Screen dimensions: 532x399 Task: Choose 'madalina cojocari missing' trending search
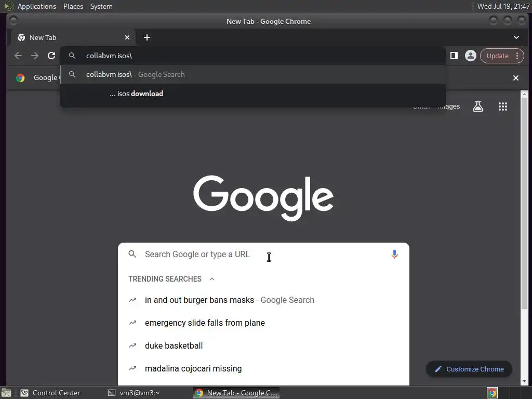(x=263, y=368)
